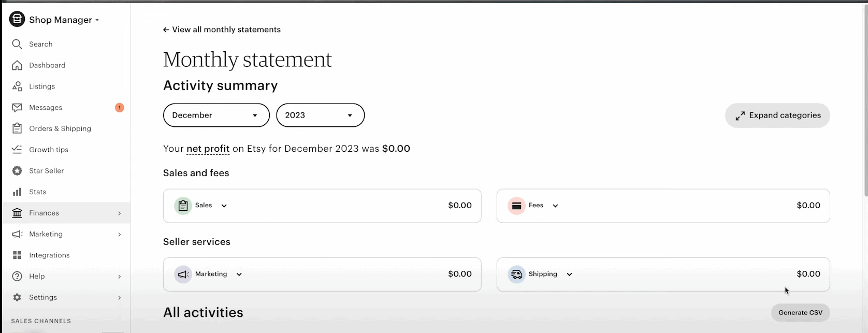Select the Growth tips checkmark icon
The height and width of the screenshot is (333, 868).
[17, 149]
